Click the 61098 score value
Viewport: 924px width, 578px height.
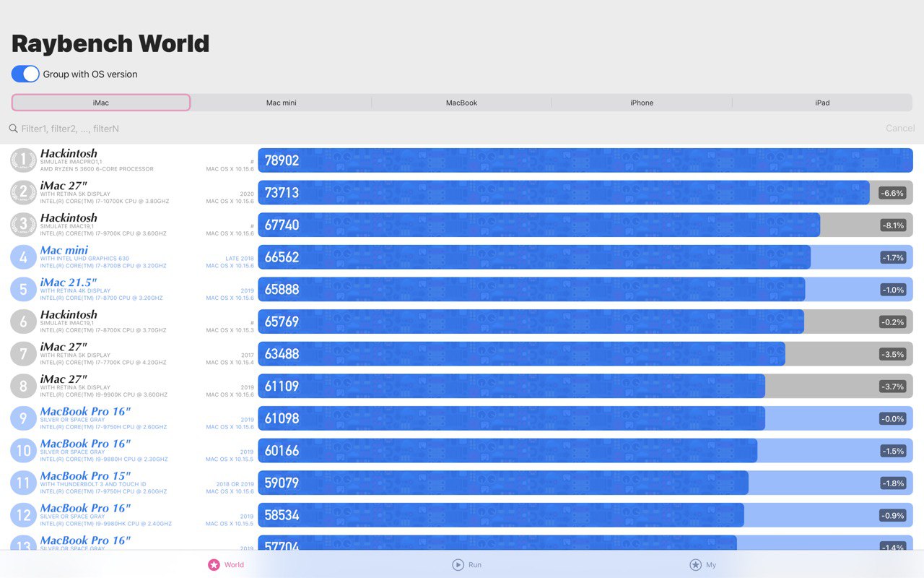[x=282, y=418]
